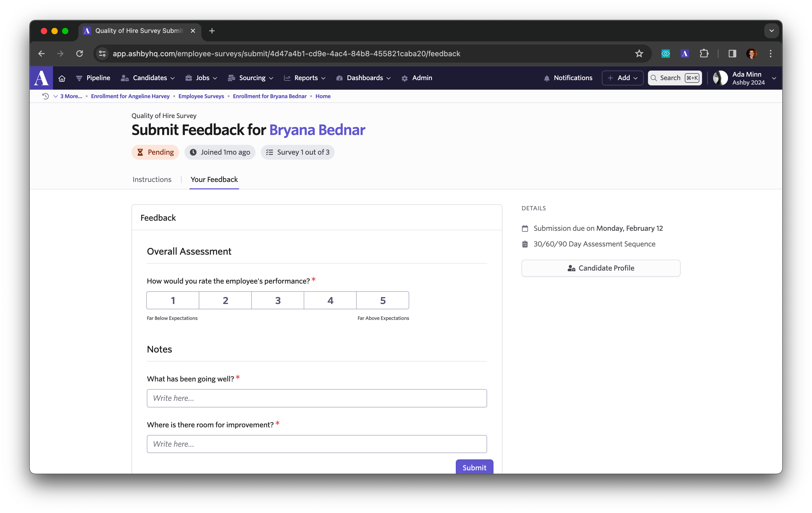
Task: Open the Your Feedback tab
Action: pos(214,180)
